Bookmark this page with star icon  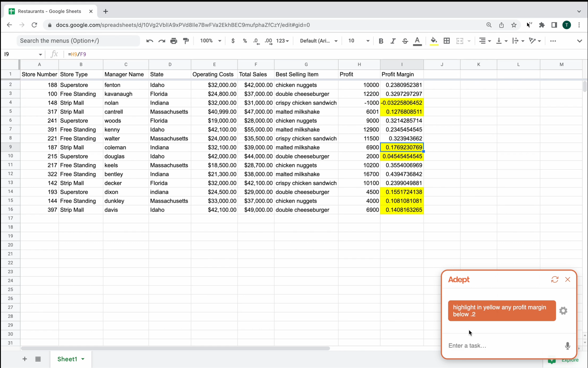coord(514,25)
